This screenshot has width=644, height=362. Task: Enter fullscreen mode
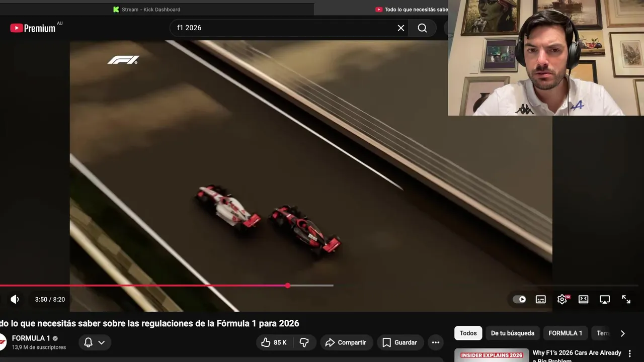pyautogui.click(x=626, y=299)
